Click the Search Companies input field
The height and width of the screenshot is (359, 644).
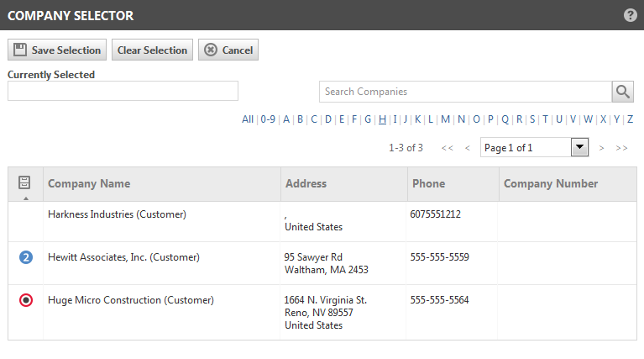pos(465,92)
